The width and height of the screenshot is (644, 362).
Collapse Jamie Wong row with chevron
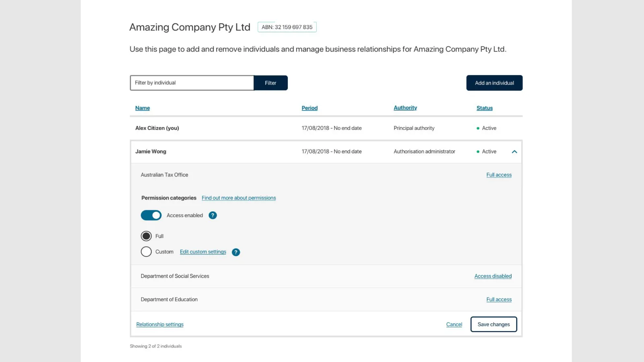[514, 152]
